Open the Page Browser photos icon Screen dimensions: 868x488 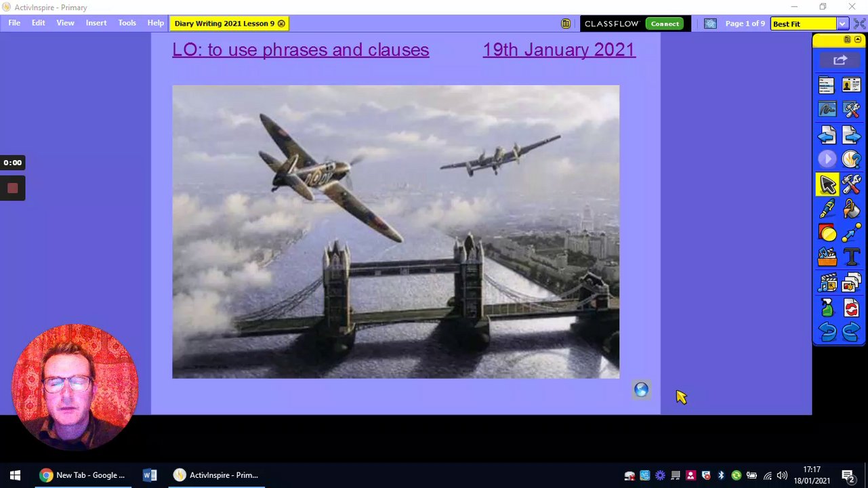[851, 283]
